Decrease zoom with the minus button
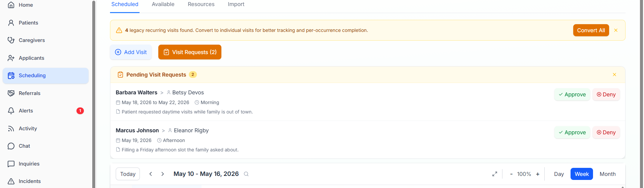The width and height of the screenshot is (644, 188). coord(511,174)
